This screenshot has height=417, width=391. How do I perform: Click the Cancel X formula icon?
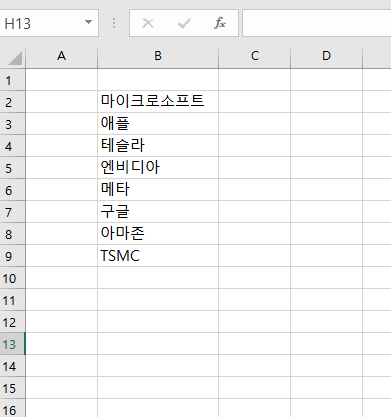pyautogui.click(x=148, y=23)
